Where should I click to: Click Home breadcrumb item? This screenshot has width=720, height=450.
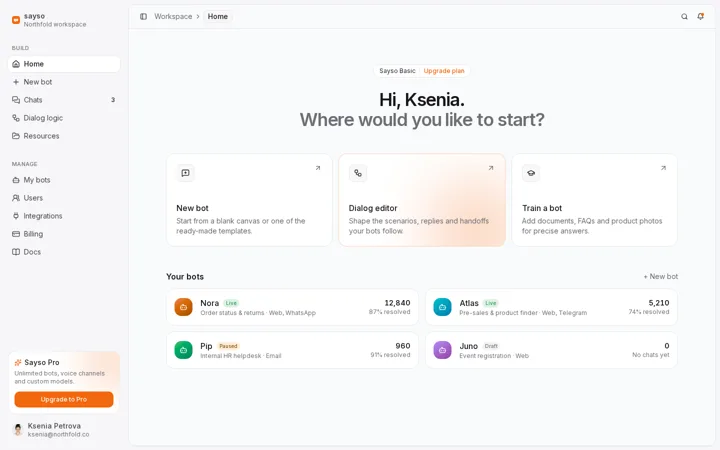(x=218, y=17)
